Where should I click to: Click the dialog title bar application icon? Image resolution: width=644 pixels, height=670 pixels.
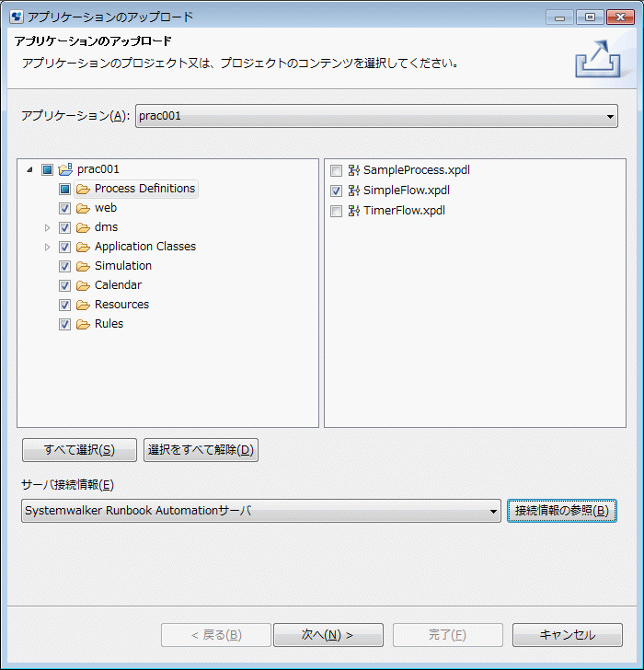tap(17, 17)
